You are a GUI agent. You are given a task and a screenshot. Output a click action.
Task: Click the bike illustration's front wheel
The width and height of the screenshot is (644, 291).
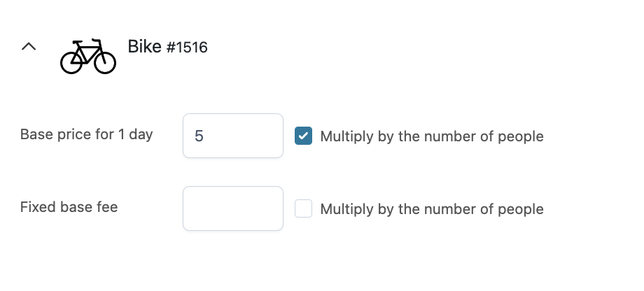coord(105,62)
